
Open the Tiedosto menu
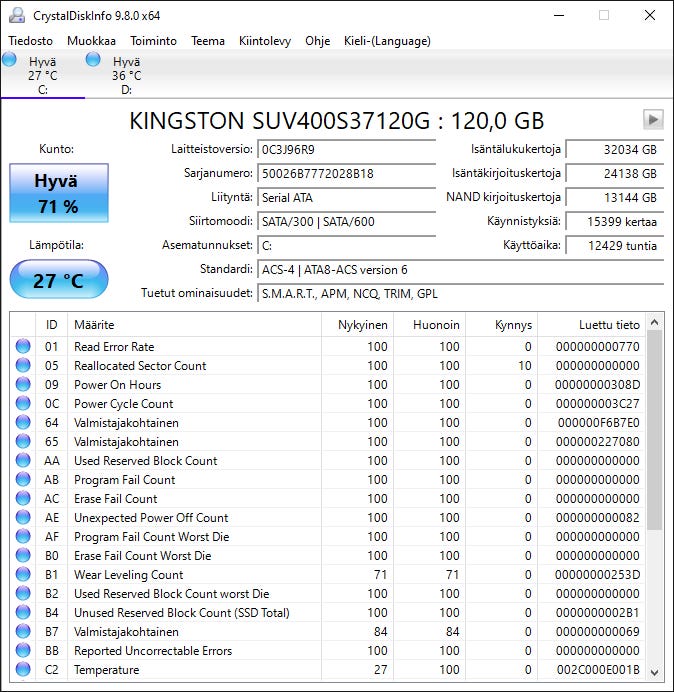[x=30, y=41]
